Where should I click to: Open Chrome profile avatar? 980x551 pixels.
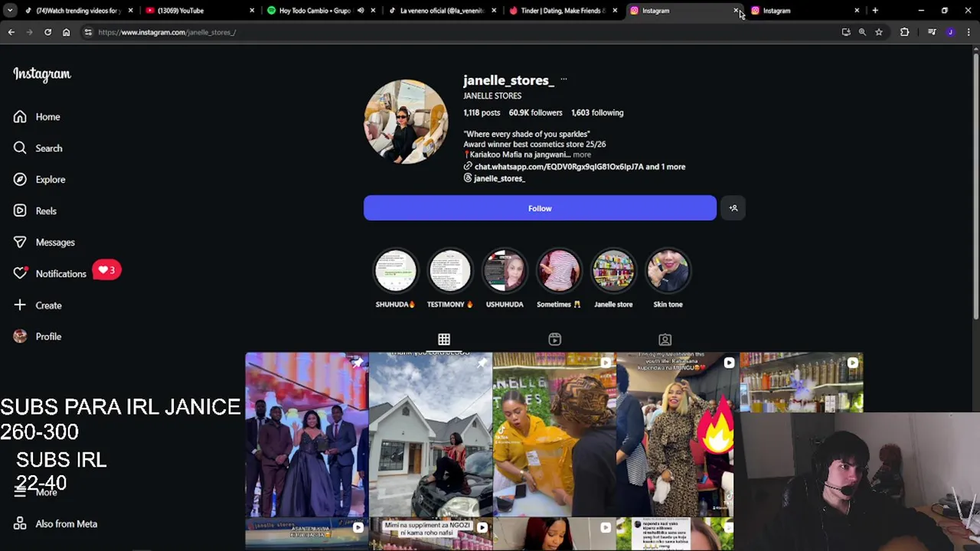point(950,32)
